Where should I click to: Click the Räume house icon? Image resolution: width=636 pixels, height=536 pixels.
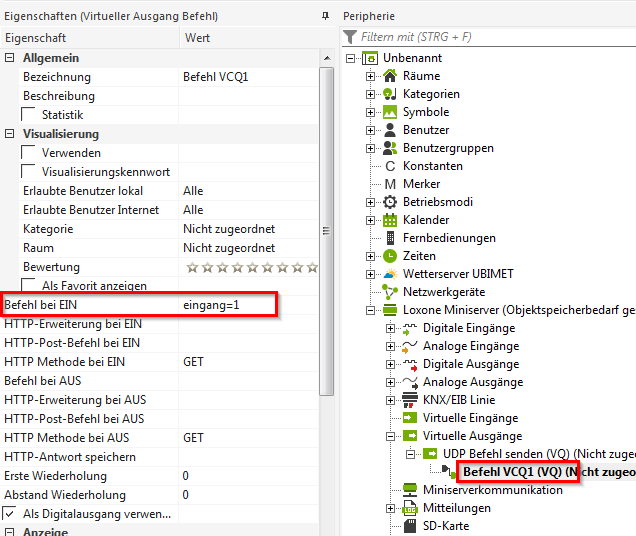[x=390, y=76]
